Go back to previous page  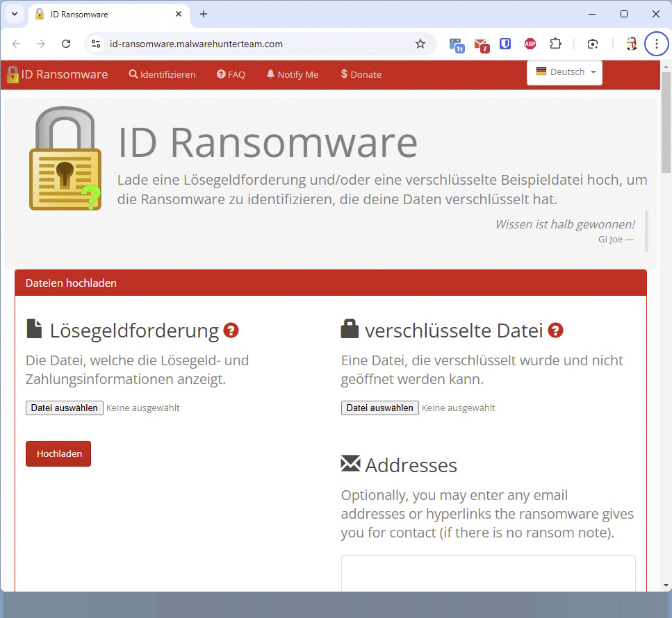(16, 44)
